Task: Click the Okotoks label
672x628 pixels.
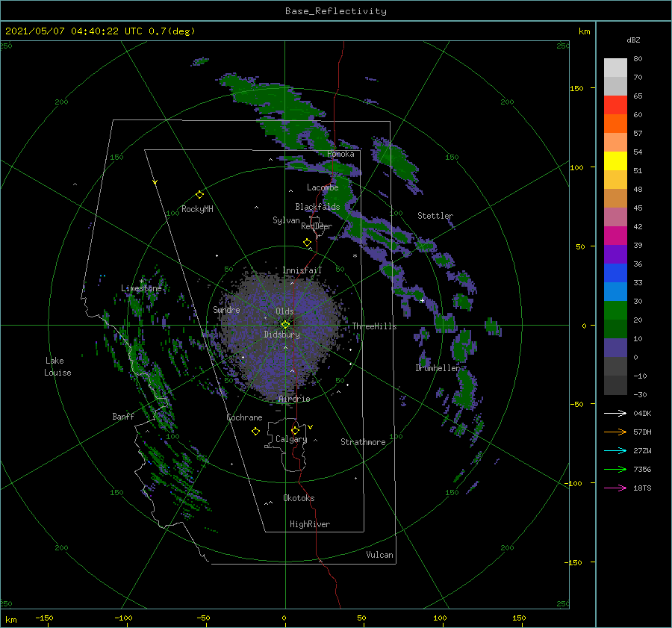Action: pos(299,498)
